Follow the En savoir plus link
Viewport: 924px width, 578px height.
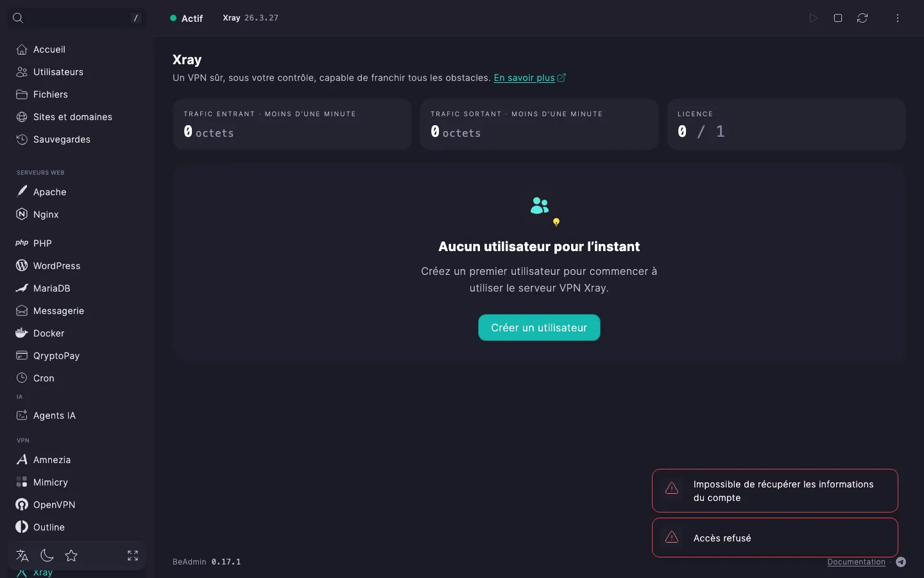point(529,78)
